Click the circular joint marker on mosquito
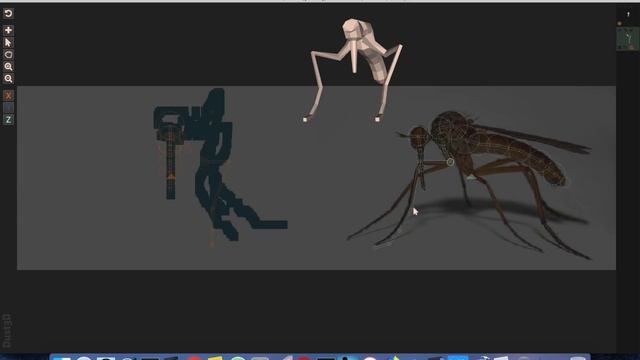This screenshot has height=360, width=640. click(450, 162)
